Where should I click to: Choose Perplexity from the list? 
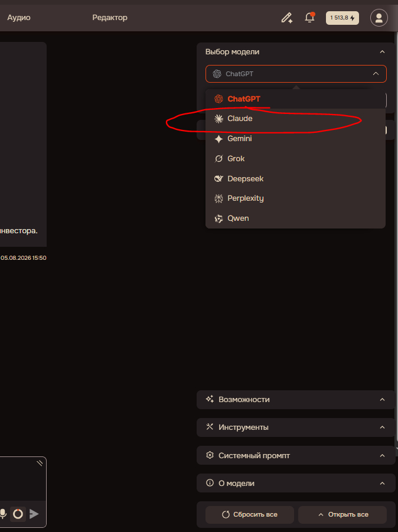pos(295,198)
